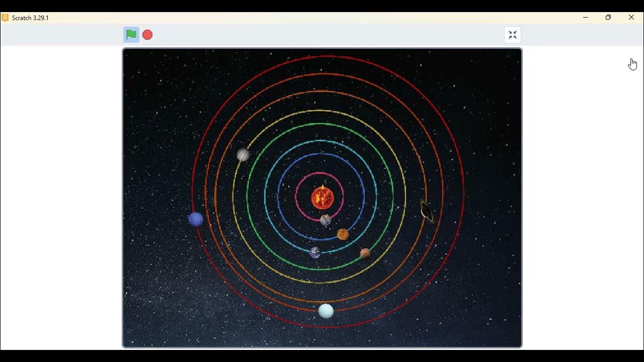Click the green flag to start project
This screenshot has height=362, width=644.
131,35
